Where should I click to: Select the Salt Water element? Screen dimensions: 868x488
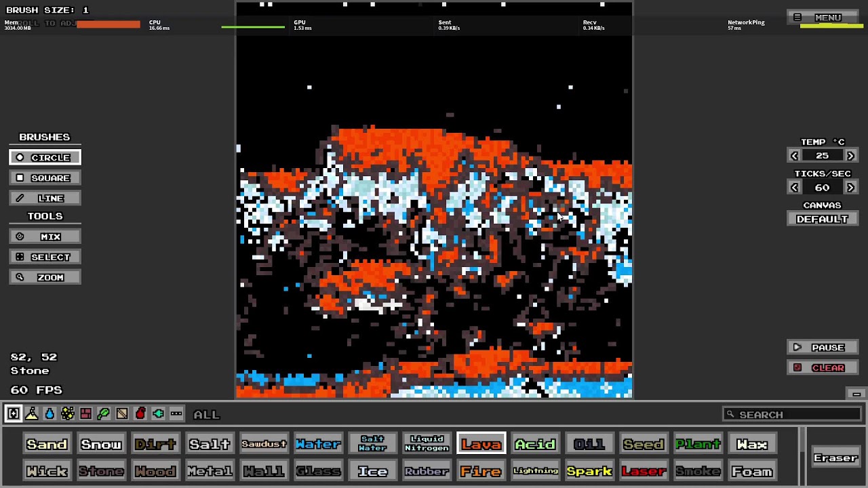click(372, 444)
